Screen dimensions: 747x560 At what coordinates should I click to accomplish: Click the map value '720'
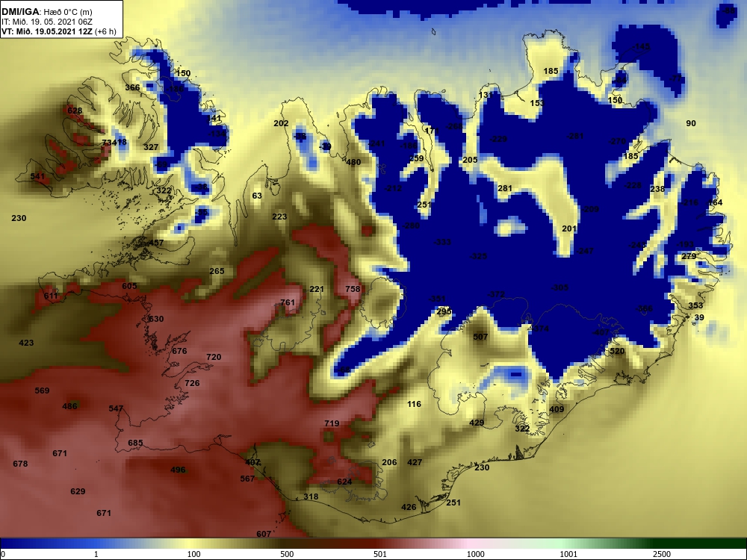point(214,357)
